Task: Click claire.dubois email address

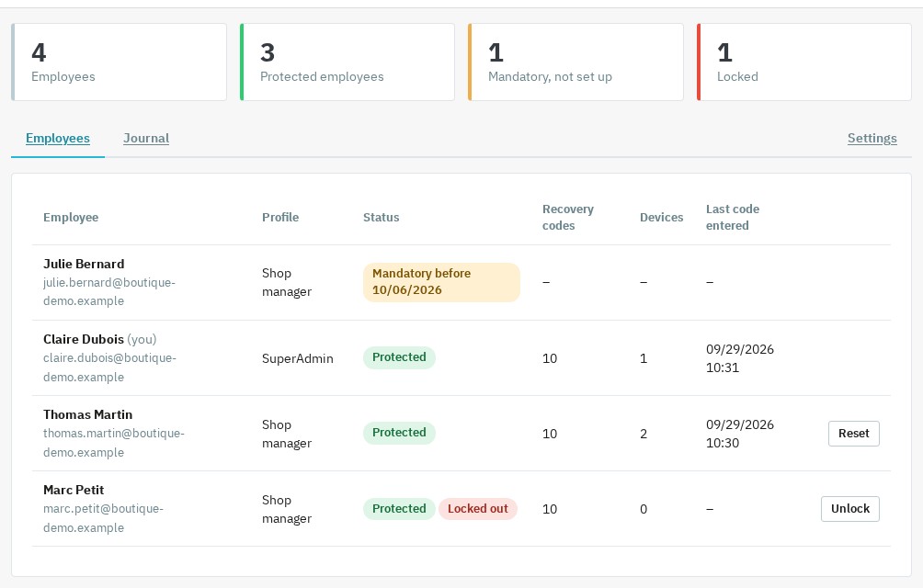Action: (x=109, y=367)
